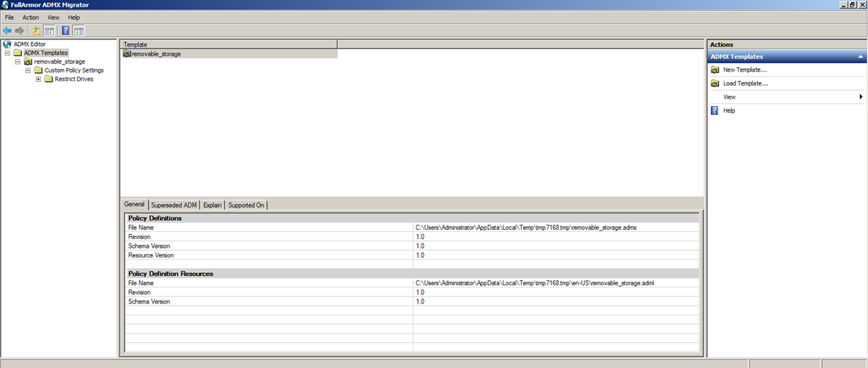Click the up one level folder icon
This screenshot has width=868, height=368.
click(x=37, y=31)
